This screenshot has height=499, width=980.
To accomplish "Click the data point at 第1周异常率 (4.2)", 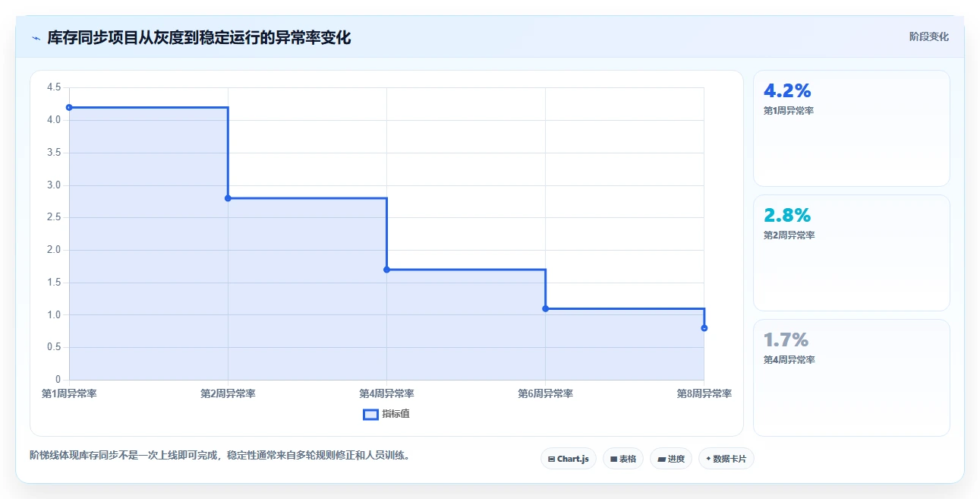I will point(69,107).
